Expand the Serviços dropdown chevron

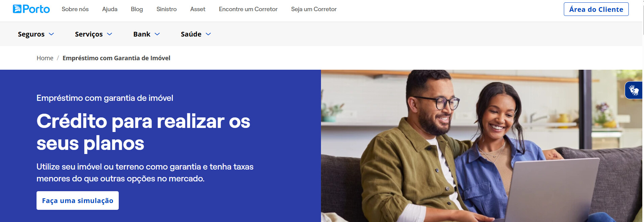110,34
